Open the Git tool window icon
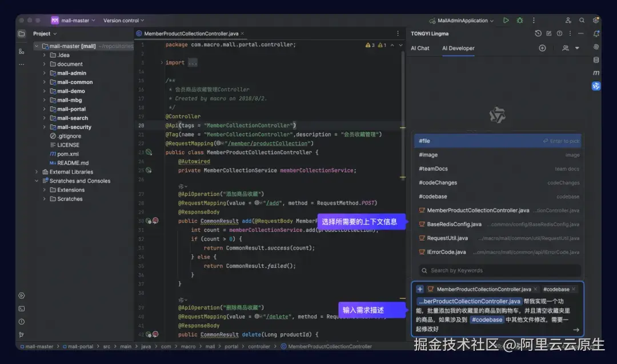The width and height of the screenshot is (617, 364). coord(22,334)
